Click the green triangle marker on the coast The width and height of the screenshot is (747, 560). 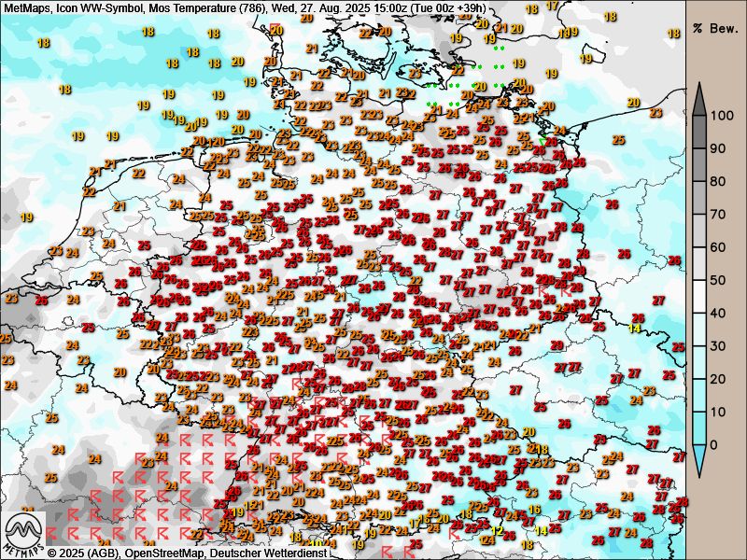542,140
